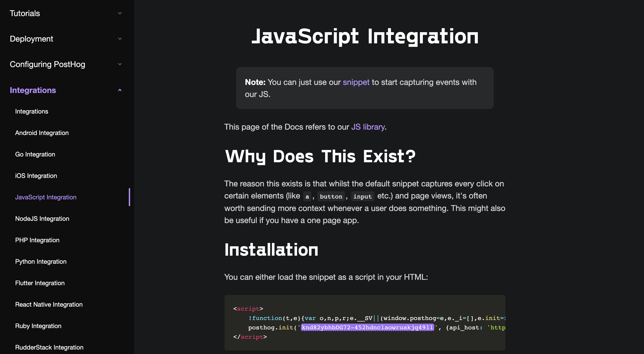
Task: Open iOS Integration page
Action: tap(36, 176)
